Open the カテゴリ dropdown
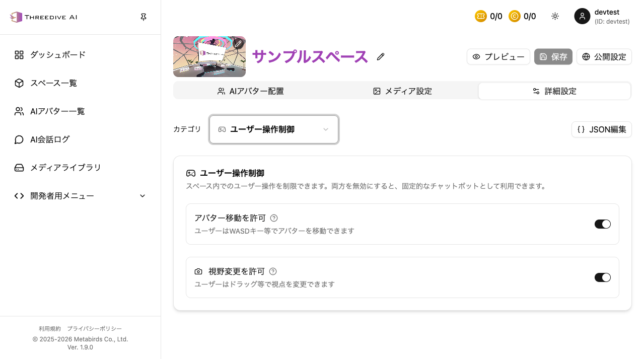 [x=274, y=129]
